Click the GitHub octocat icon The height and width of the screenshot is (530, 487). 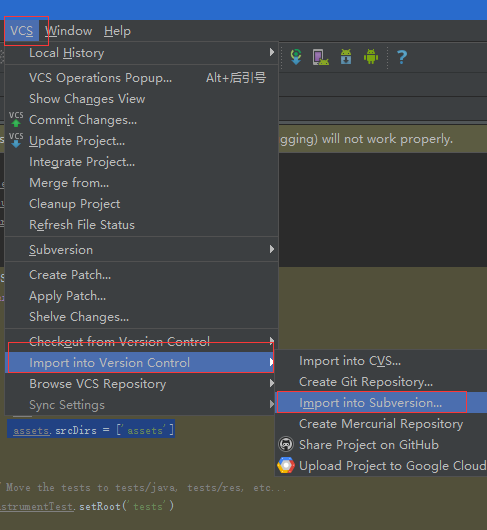(286, 444)
